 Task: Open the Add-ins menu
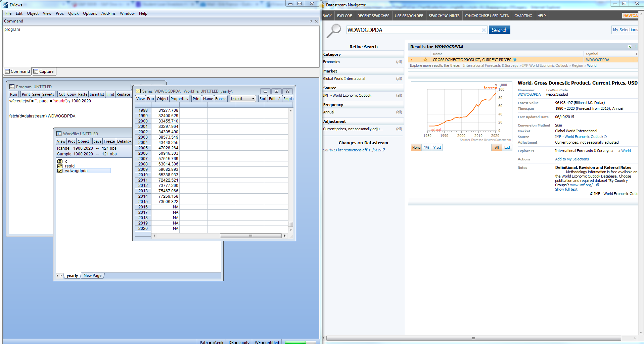tap(108, 13)
